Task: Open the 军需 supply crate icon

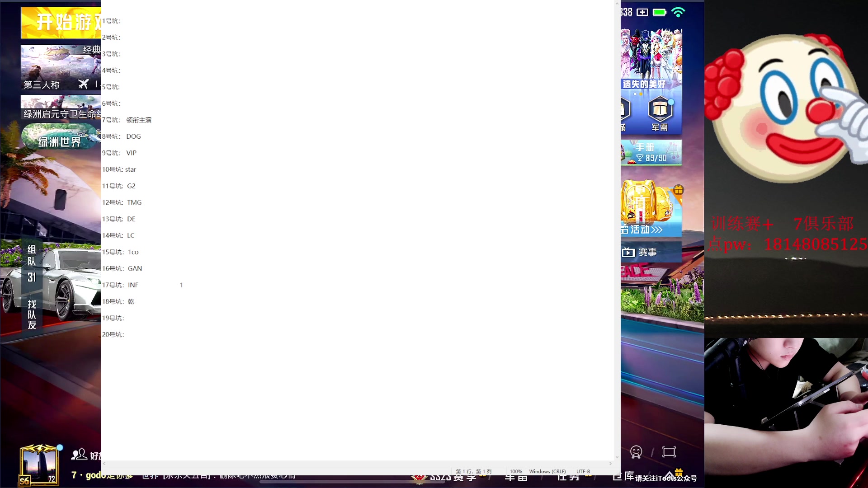Action: click(x=660, y=114)
